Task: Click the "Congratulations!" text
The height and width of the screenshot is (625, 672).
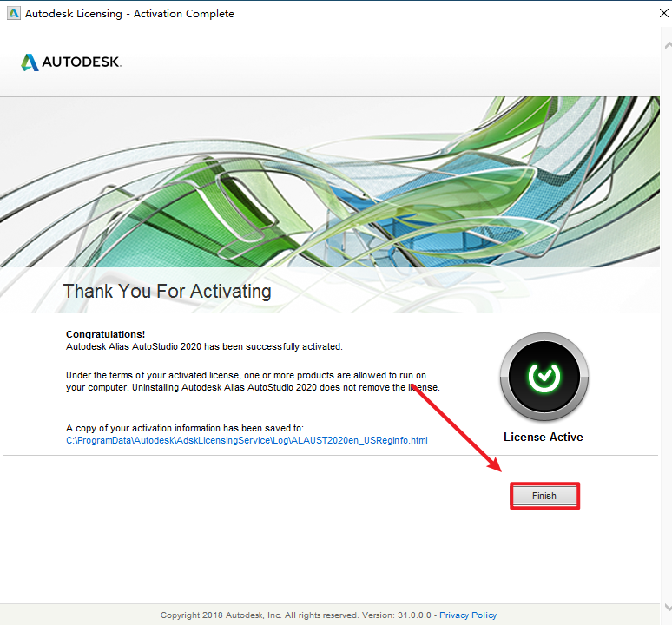Action: 105,334
